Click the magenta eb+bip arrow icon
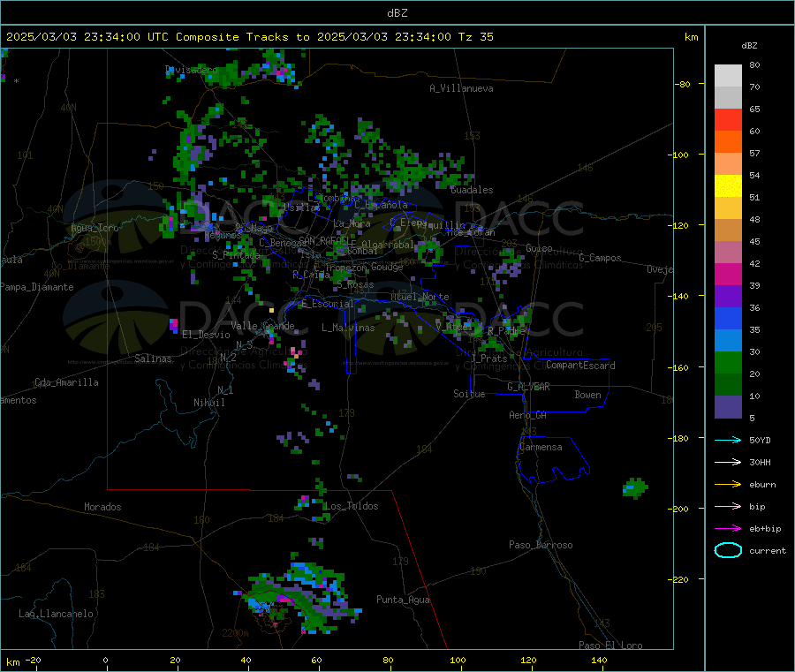Viewport: 795px width, 672px height. 728,528
